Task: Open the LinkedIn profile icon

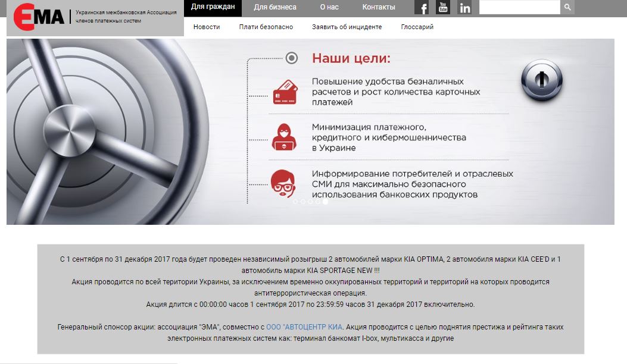Action: point(464,8)
